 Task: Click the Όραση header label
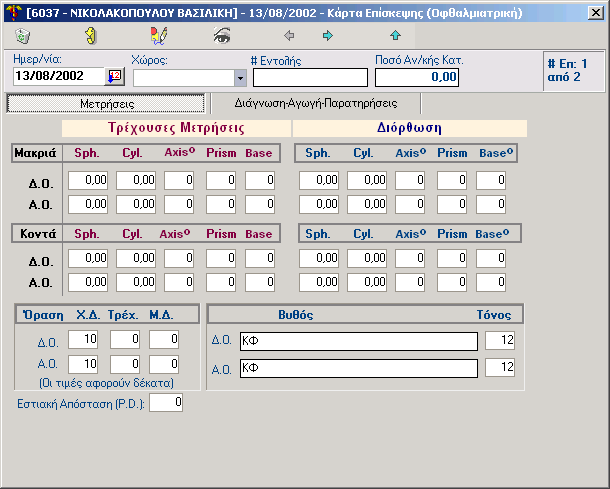click(x=43, y=315)
